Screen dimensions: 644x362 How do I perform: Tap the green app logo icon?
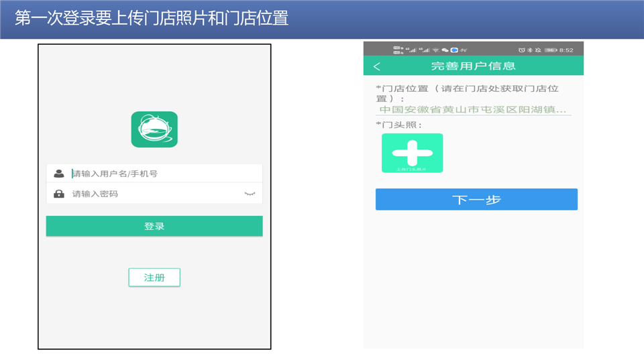pos(154,129)
